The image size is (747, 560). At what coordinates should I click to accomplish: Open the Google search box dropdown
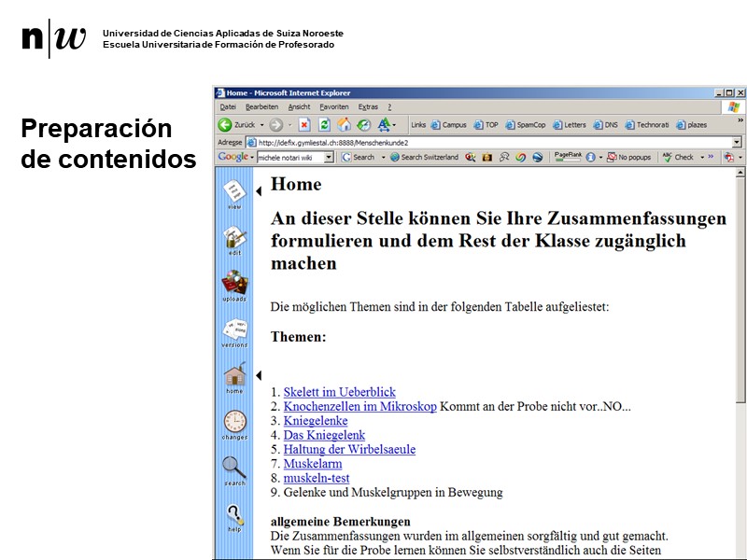pyautogui.click(x=331, y=158)
